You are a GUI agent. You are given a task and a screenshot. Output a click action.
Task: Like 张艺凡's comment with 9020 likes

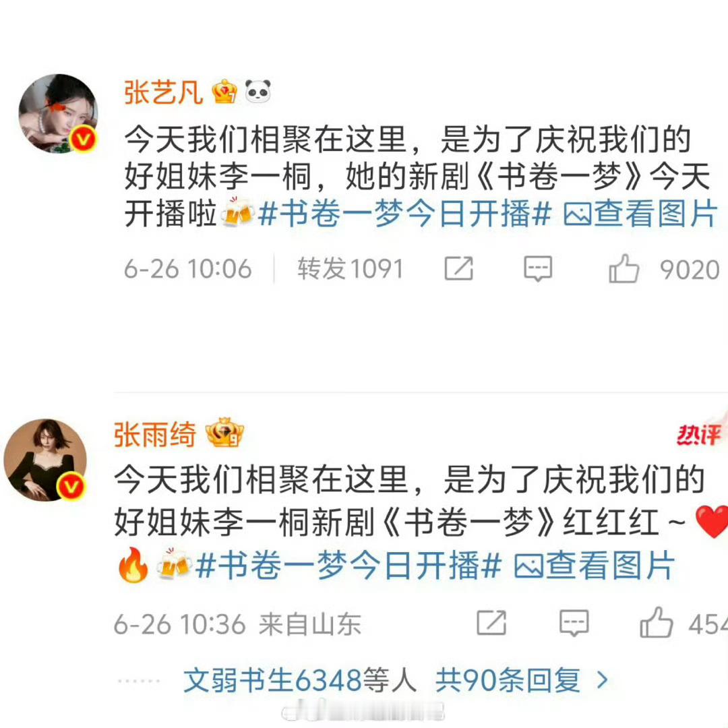click(624, 269)
